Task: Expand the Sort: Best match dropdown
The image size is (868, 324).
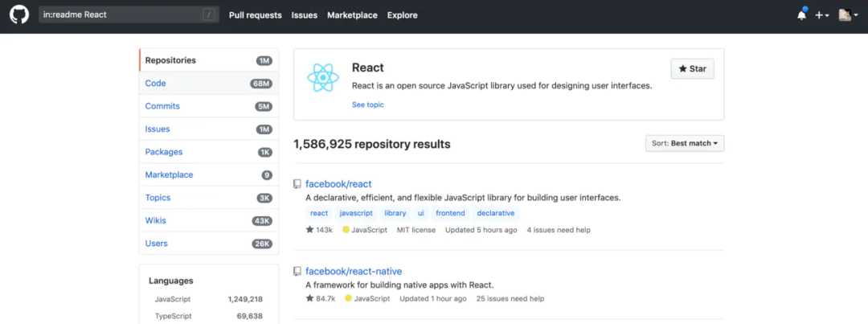Action: coord(685,143)
